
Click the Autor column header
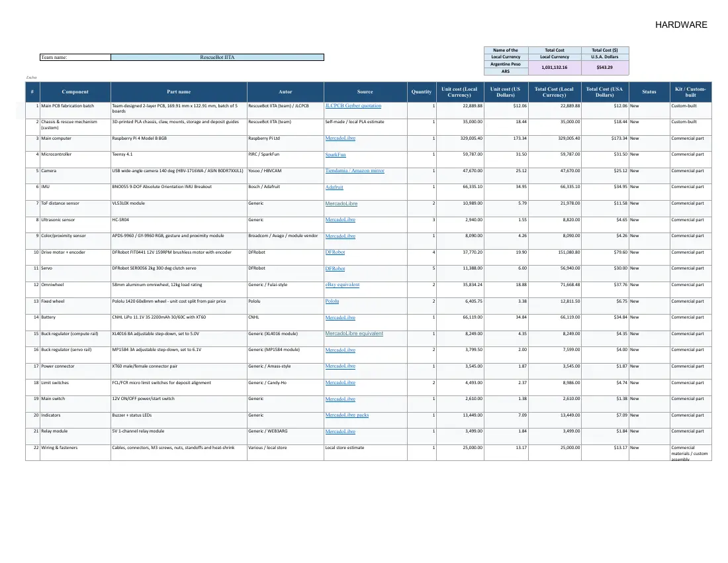click(285, 92)
